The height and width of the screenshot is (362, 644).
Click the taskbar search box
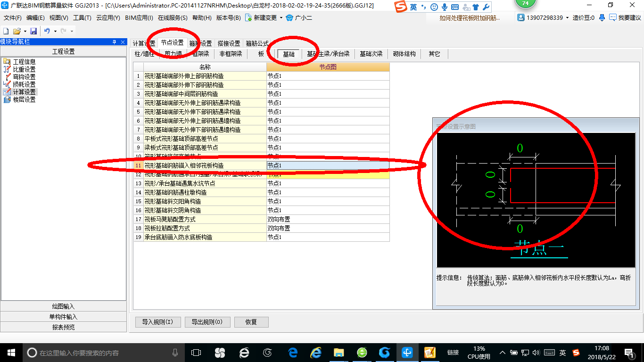[x=103, y=352]
